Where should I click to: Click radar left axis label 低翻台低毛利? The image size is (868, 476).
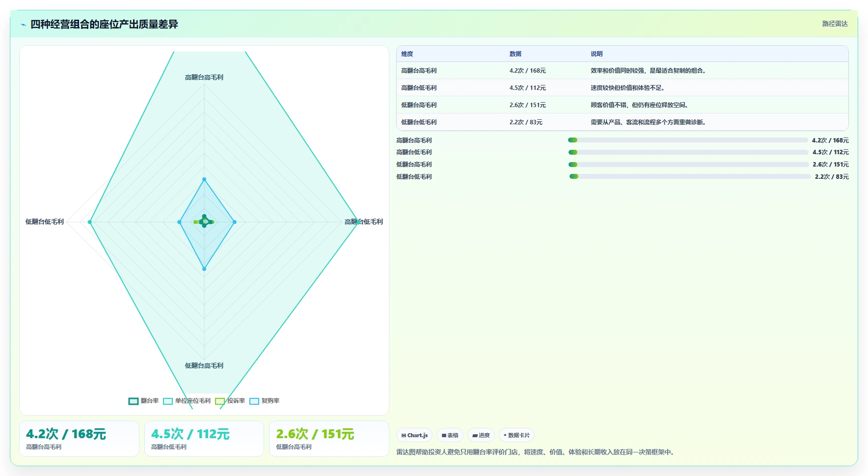pyautogui.click(x=45, y=222)
